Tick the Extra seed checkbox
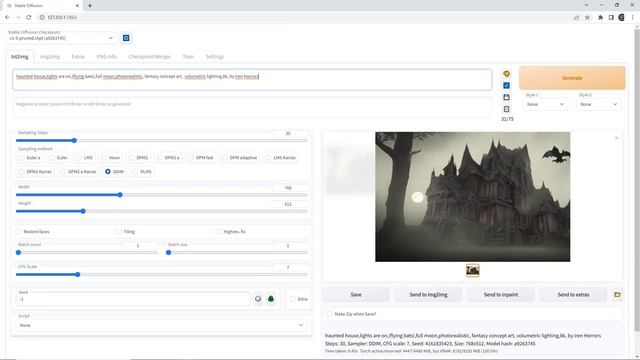 click(x=293, y=299)
